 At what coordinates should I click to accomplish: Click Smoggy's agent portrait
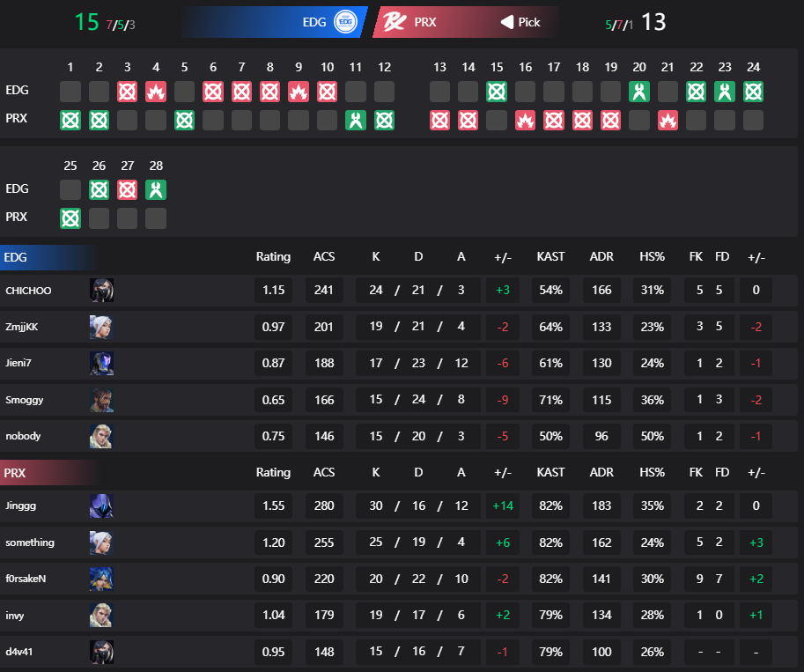pyautogui.click(x=101, y=400)
